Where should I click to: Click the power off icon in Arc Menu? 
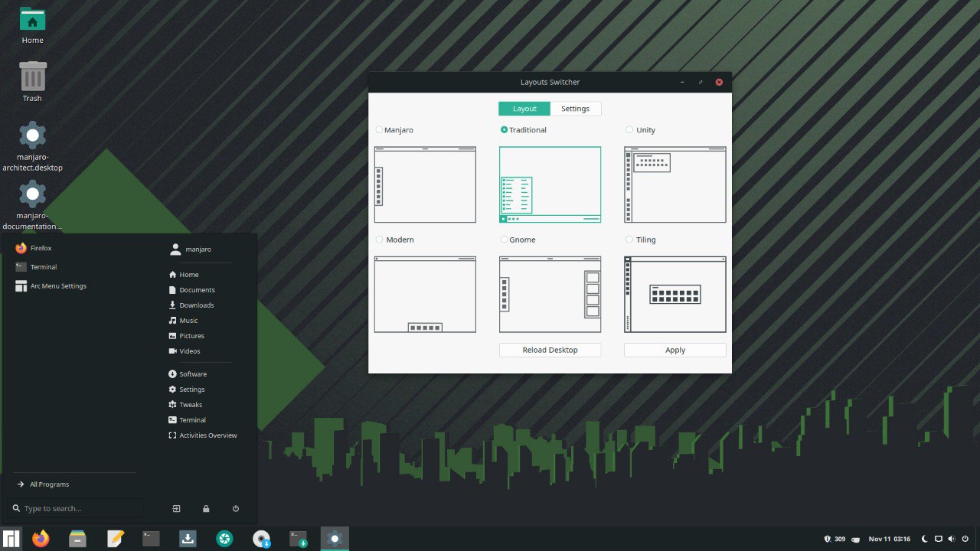point(236,509)
